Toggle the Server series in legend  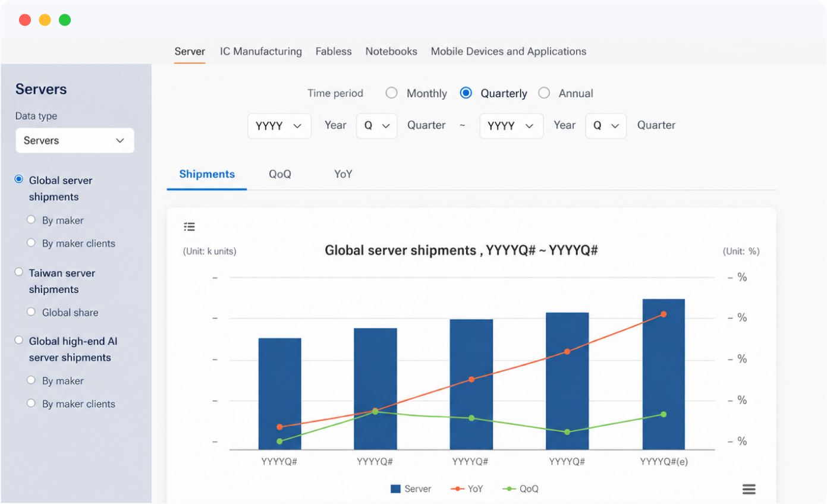point(411,489)
